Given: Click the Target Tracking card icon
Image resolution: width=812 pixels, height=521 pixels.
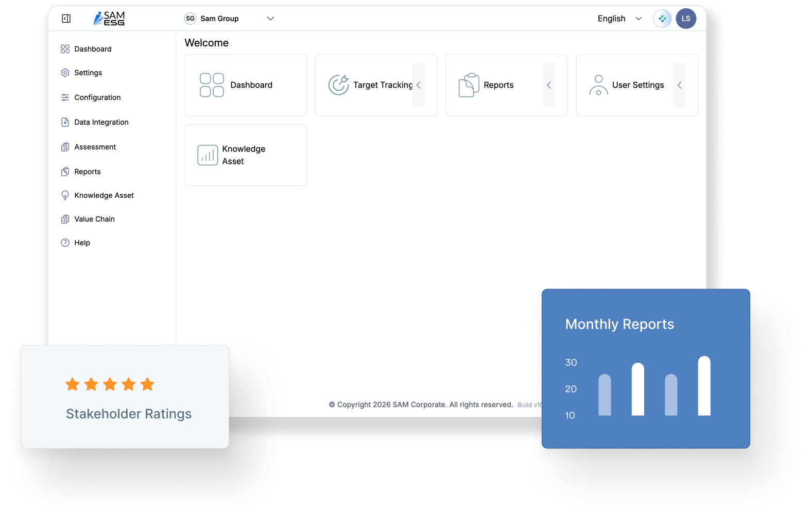Looking at the screenshot, I should (338, 85).
